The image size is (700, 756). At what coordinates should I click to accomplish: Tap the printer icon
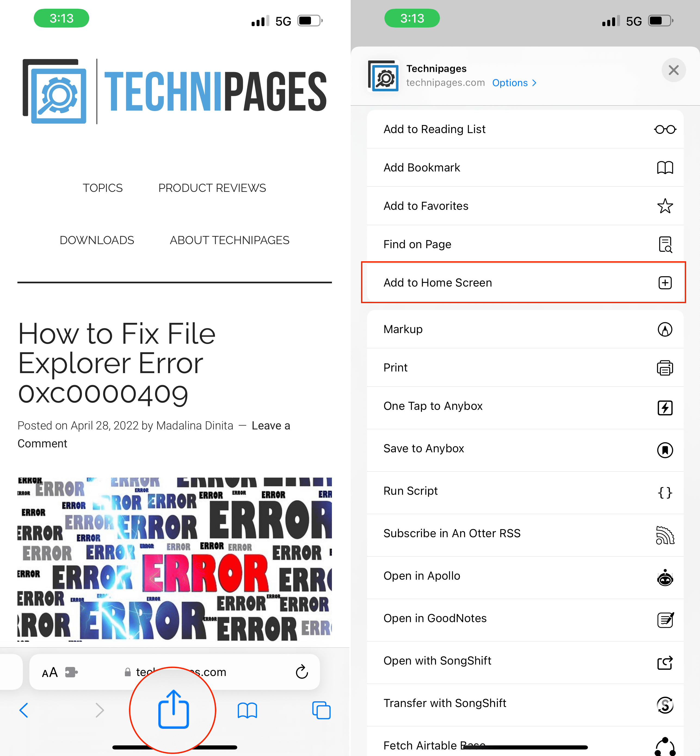(665, 368)
